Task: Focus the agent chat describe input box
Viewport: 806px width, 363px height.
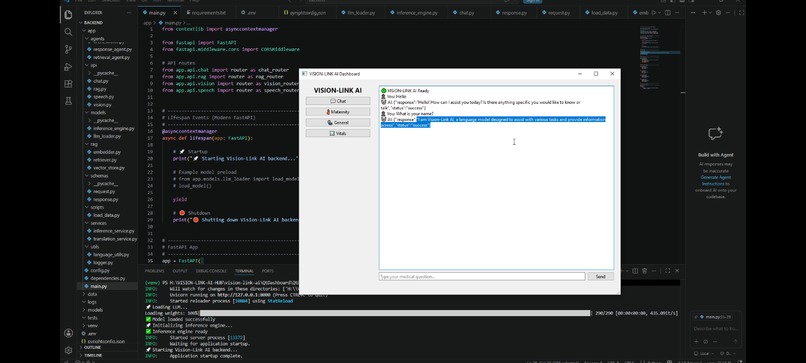Action: [x=716, y=329]
